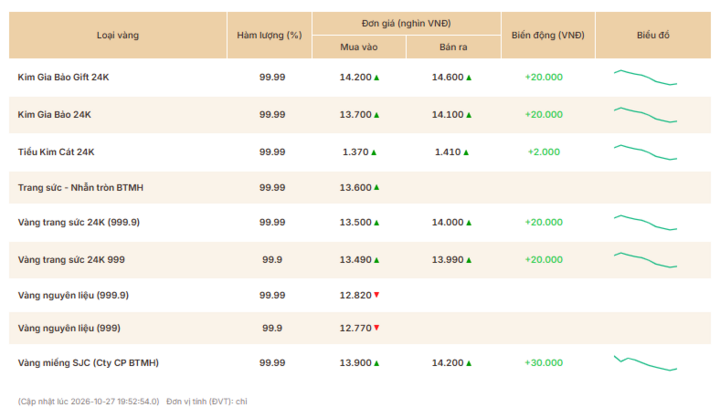The image size is (720, 418).
Task: Click the green arrow beside 13.600 buy price
Action: (377, 187)
